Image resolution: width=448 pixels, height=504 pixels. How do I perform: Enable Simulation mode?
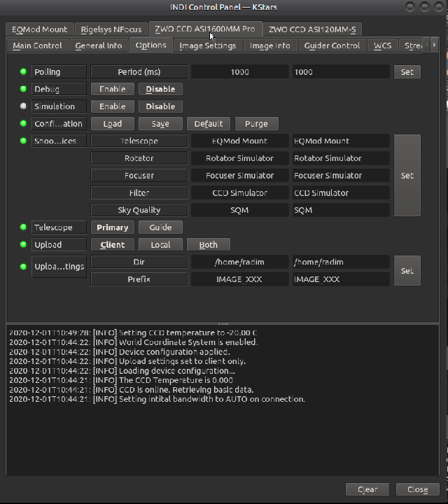coord(113,106)
